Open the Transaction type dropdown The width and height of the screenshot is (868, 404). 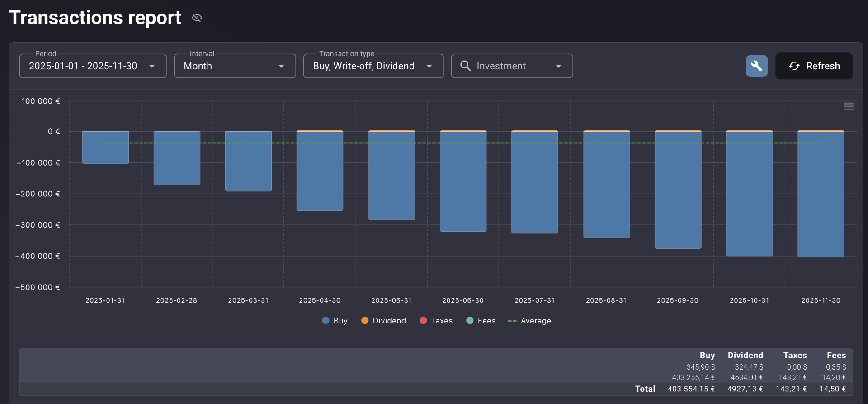click(x=373, y=66)
